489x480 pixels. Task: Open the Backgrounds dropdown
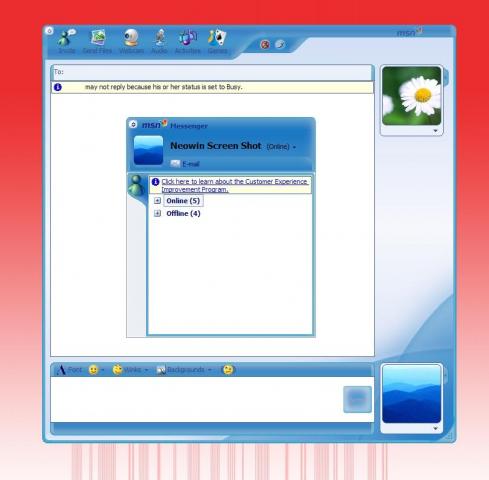tap(184, 370)
